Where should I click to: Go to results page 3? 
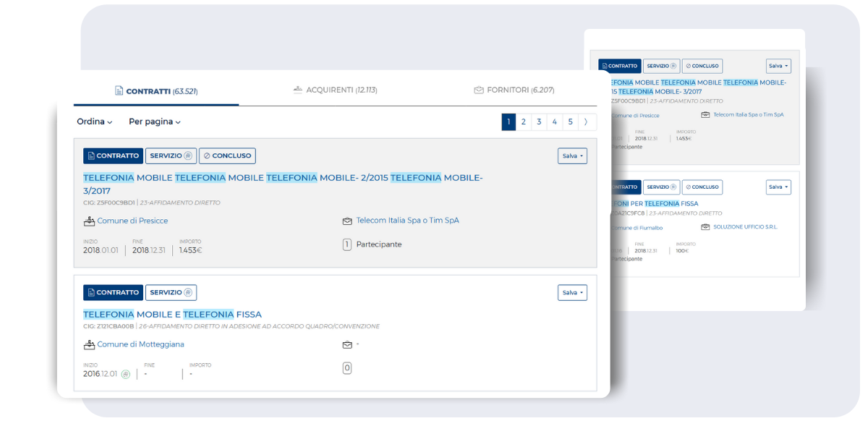point(539,122)
